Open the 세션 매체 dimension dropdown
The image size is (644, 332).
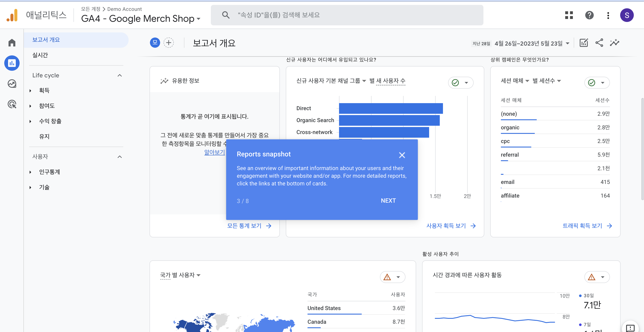[x=515, y=81]
